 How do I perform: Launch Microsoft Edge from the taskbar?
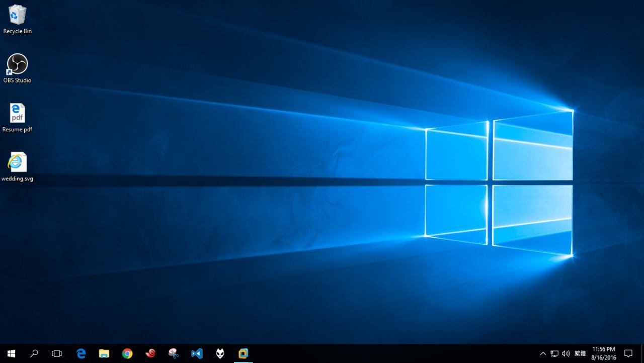click(x=81, y=353)
